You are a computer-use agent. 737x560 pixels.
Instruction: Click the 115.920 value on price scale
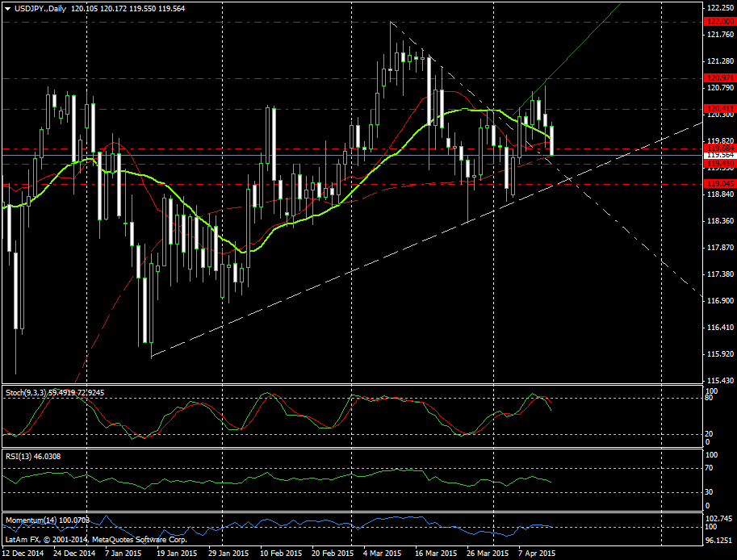(x=718, y=354)
